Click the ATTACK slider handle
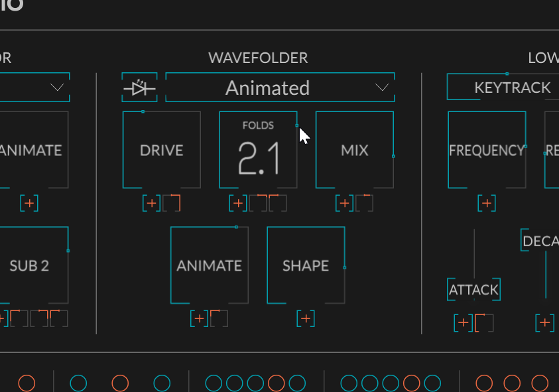This screenshot has height=392, width=559. [474, 290]
